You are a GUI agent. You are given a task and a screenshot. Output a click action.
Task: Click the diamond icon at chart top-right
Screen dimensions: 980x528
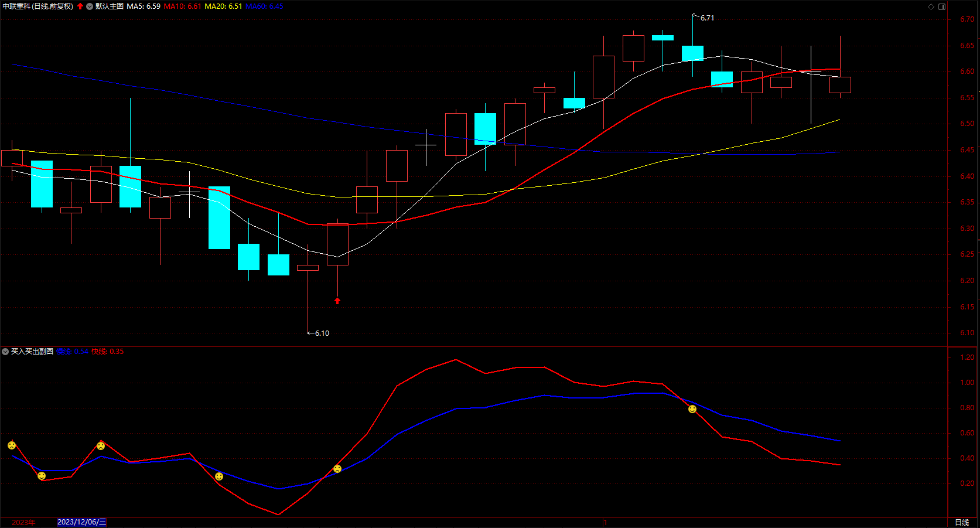931,6
